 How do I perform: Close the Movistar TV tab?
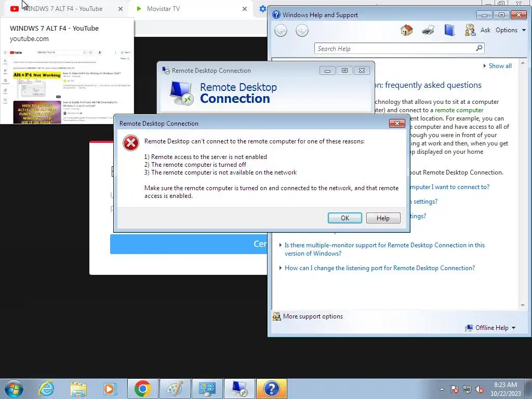tap(245, 9)
